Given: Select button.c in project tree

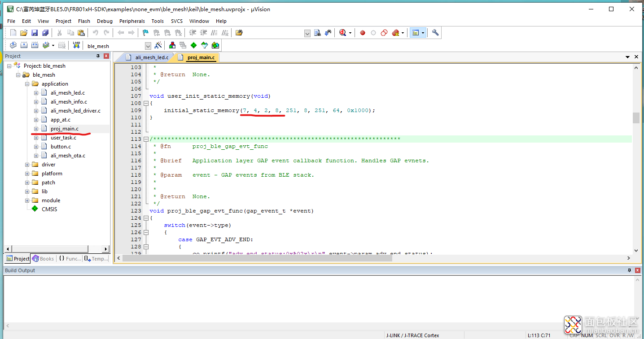Looking at the screenshot, I should pyautogui.click(x=61, y=147).
